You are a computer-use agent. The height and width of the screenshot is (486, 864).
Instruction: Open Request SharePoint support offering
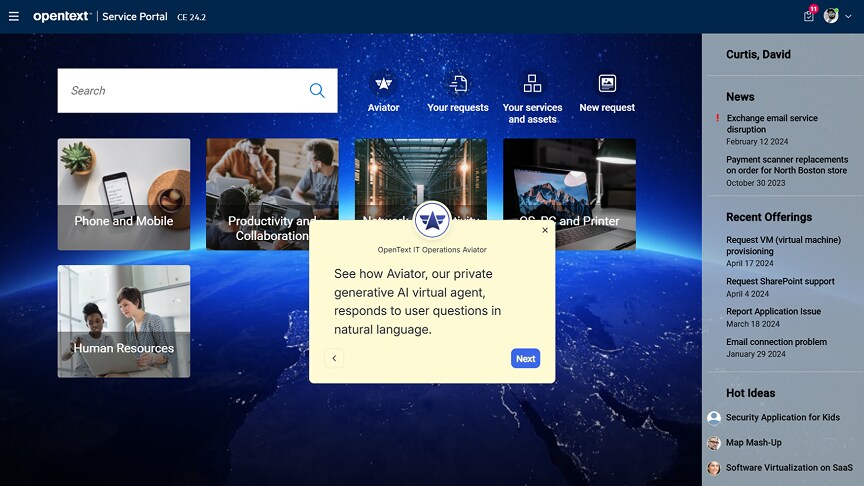(780, 281)
